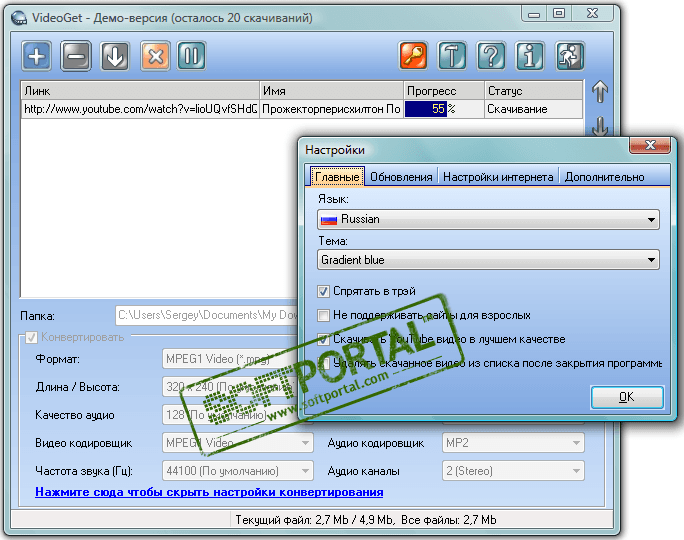
Task: Open the 'Аудио каналы' 2 (Stereo) dropdown
Action: [x=513, y=471]
